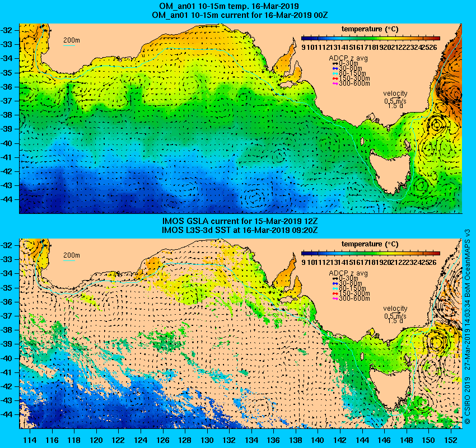476x448 pixels.
Task: Click the red 150-300m arrow in IMOS legend
Action: point(335,293)
